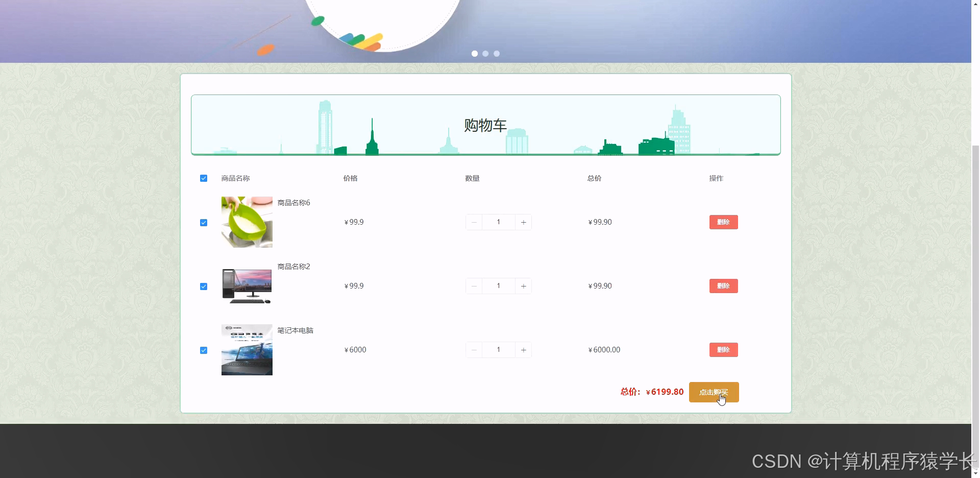Screen dimensions: 980x478
Task: Increase quantity of 商品名称2 with plus icon
Action: point(523,285)
